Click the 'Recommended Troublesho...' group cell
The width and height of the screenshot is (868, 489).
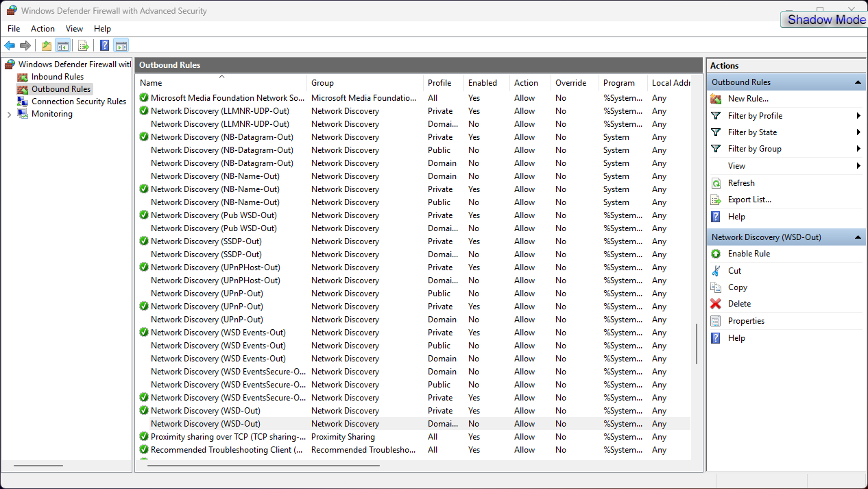click(363, 450)
